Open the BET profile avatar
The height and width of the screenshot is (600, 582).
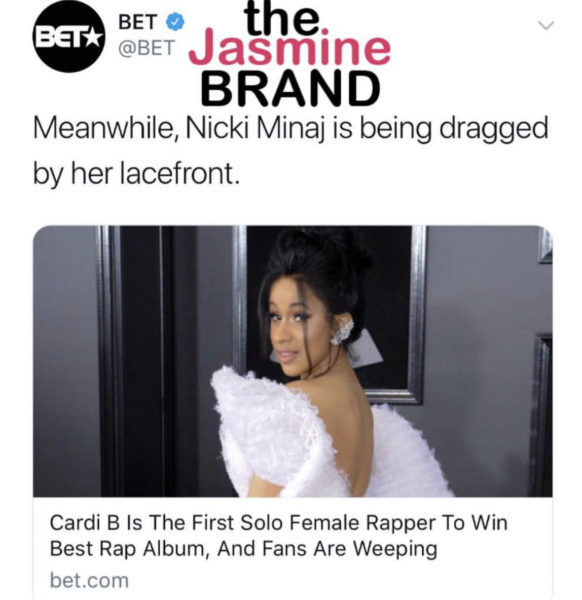68,38
